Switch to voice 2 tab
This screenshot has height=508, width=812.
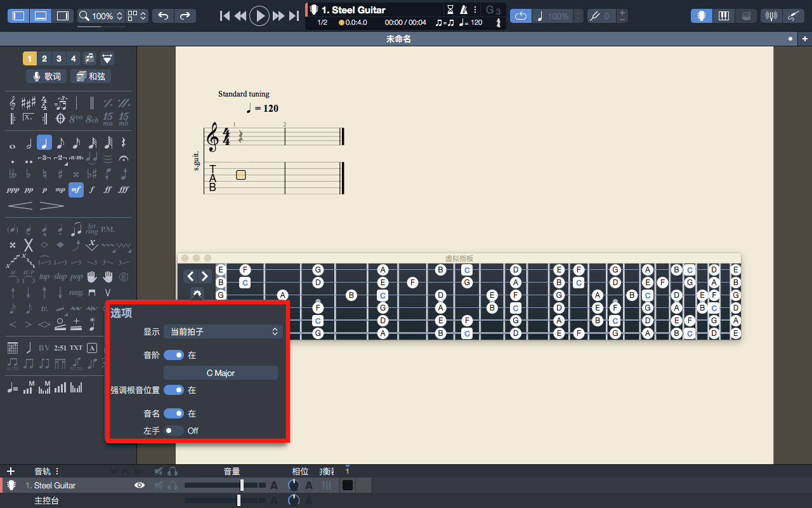click(44, 58)
